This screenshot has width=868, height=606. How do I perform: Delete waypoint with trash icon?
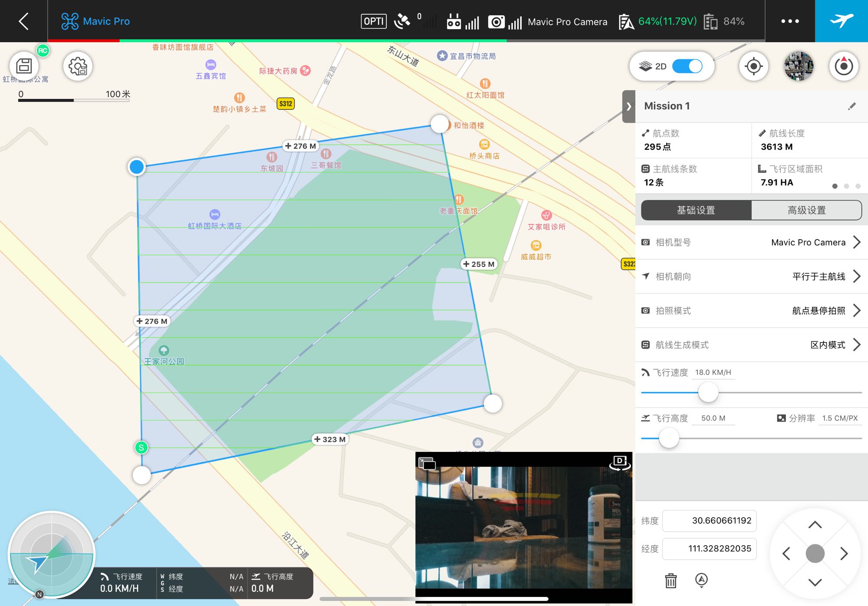point(671,580)
